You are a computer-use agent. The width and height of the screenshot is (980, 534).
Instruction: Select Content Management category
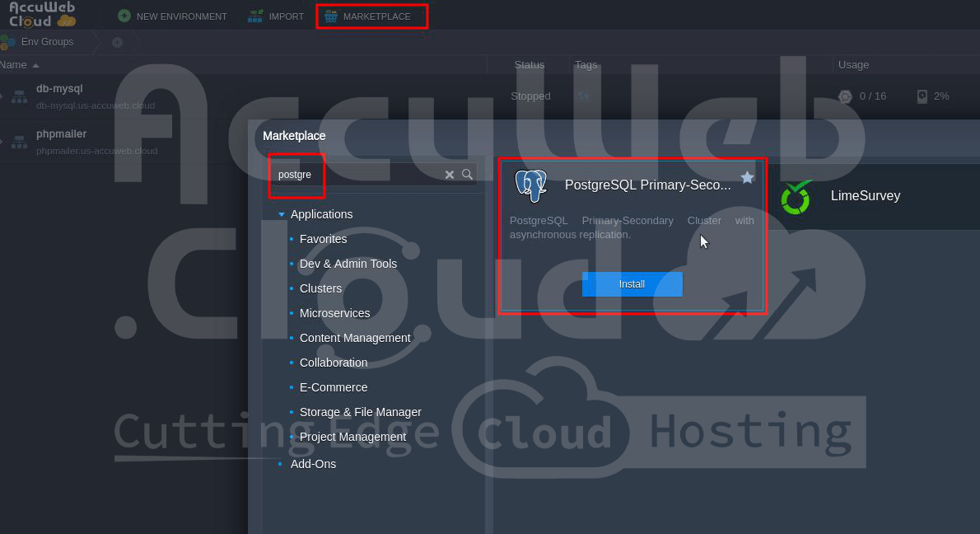point(355,338)
